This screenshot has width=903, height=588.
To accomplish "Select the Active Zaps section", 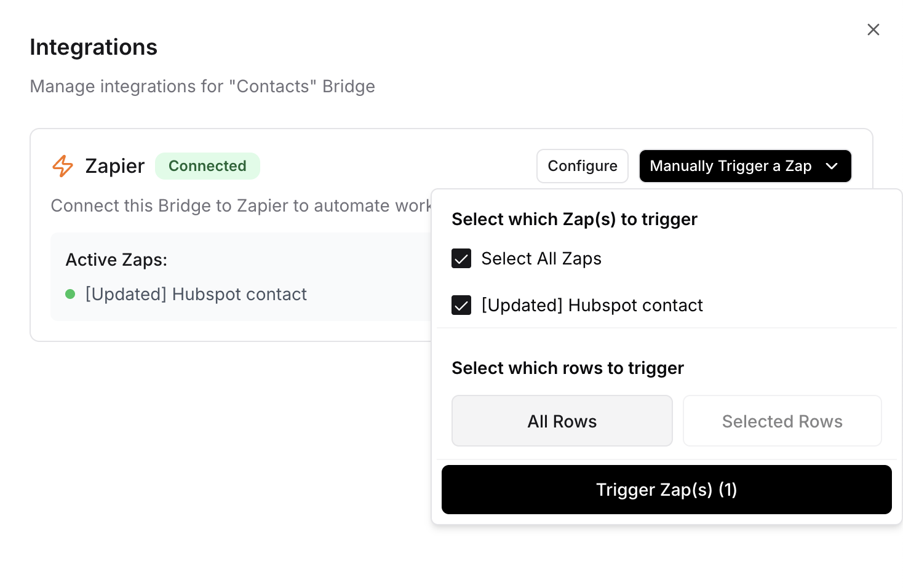I will click(x=116, y=260).
